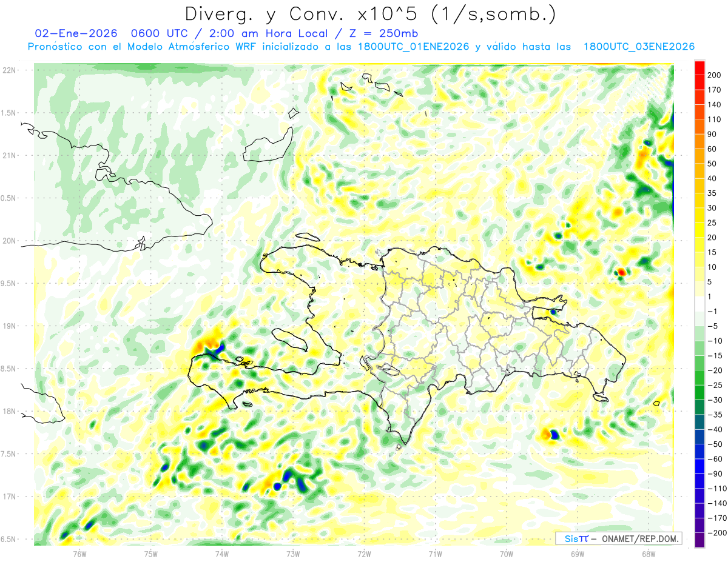Screen dimensions: 728x562
Task: Click the '69W' longitude label
Action: click(x=578, y=554)
